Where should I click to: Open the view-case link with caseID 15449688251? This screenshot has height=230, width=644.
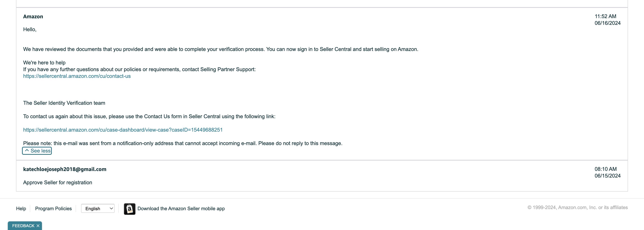pos(123,130)
